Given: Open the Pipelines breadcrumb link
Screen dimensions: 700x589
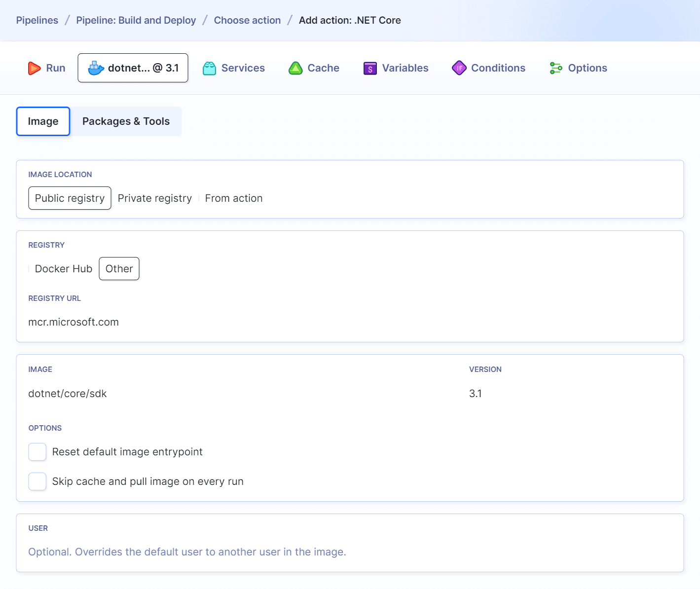Looking at the screenshot, I should [37, 20].
